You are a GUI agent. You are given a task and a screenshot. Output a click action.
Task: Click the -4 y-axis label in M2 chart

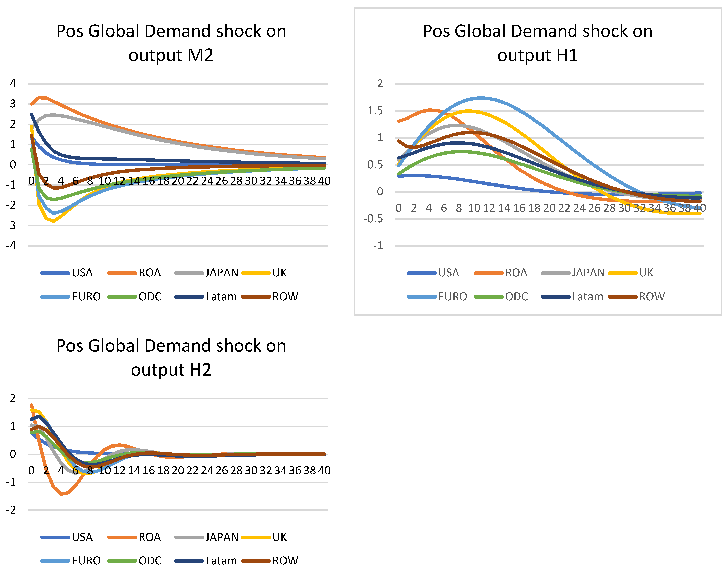pos(11,245)
